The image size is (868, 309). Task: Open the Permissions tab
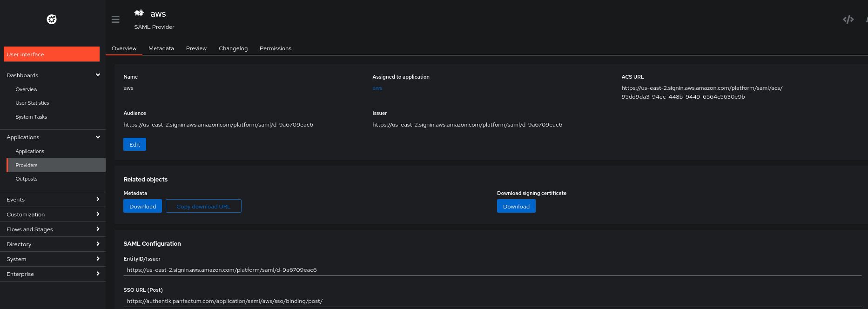coord(276,48)
